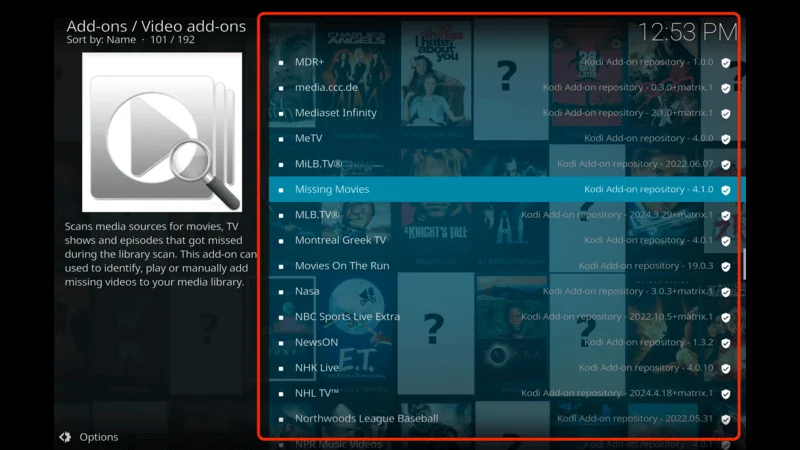The height and width of the screenshot is (450, 800).
Task: Click the Sort by: Name label
Action: click(101, 40)
